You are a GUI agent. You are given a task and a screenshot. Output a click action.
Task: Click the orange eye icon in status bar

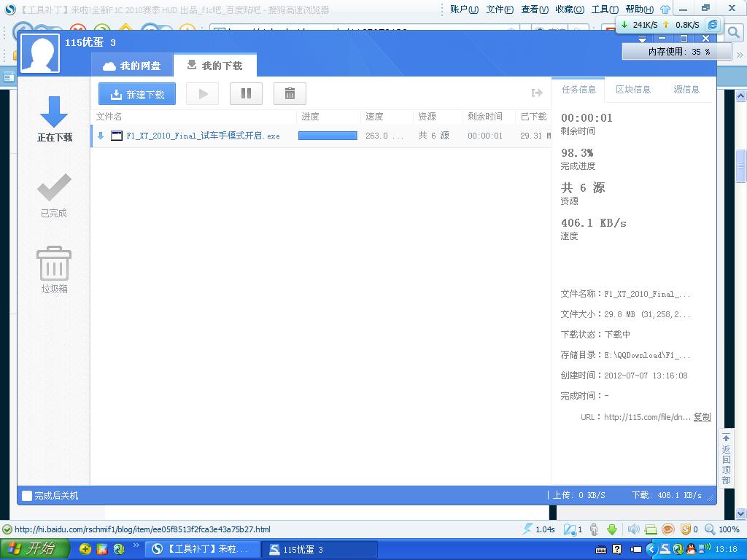pos(668,529)
